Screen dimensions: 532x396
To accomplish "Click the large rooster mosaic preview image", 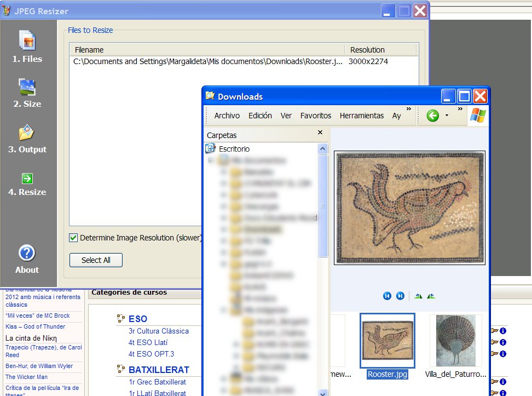I will click(409, 208).
